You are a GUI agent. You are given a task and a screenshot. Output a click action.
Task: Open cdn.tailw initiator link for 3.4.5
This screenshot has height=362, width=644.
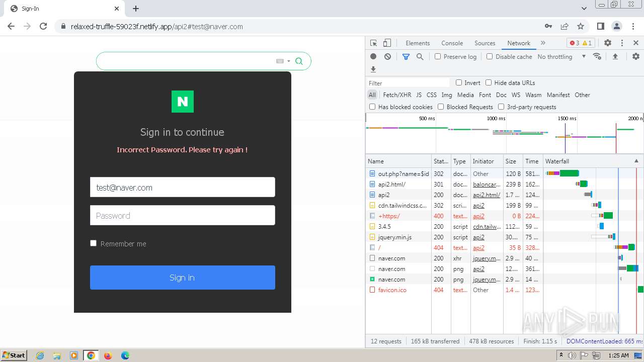(487, 227)
